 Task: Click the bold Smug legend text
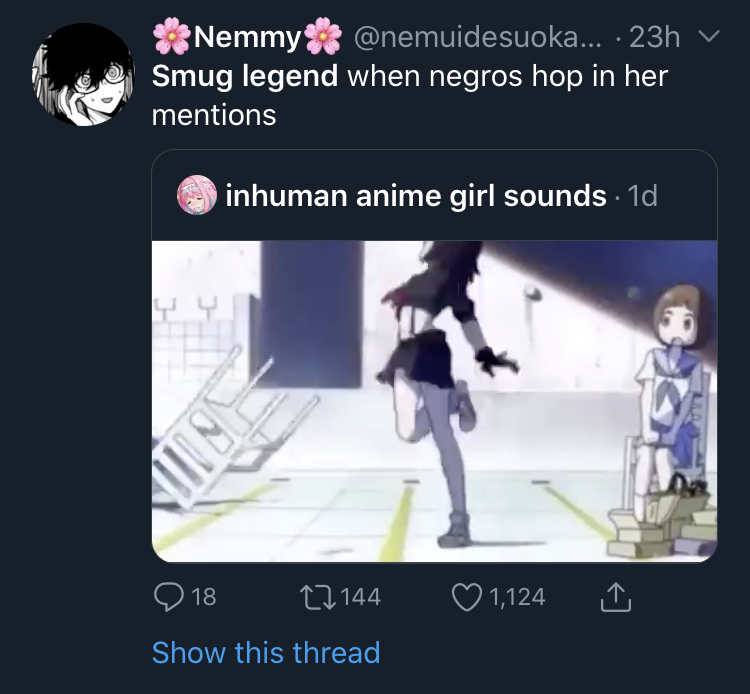(x=245, y=77)
